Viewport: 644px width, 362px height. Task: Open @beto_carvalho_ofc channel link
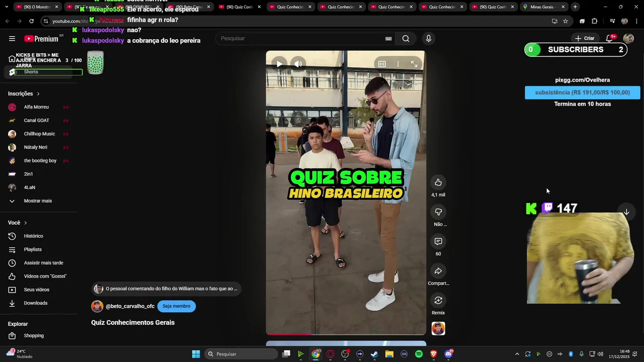(x=130, y=306)
